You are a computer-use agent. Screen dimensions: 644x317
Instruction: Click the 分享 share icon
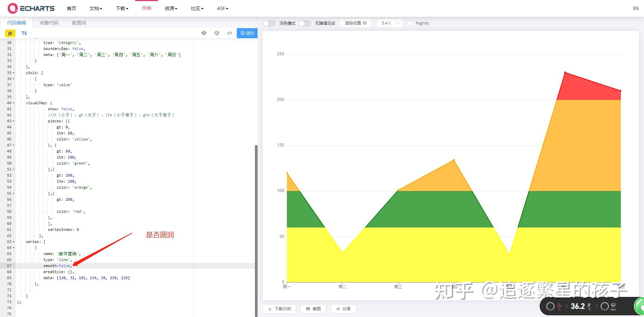point(337,309)
